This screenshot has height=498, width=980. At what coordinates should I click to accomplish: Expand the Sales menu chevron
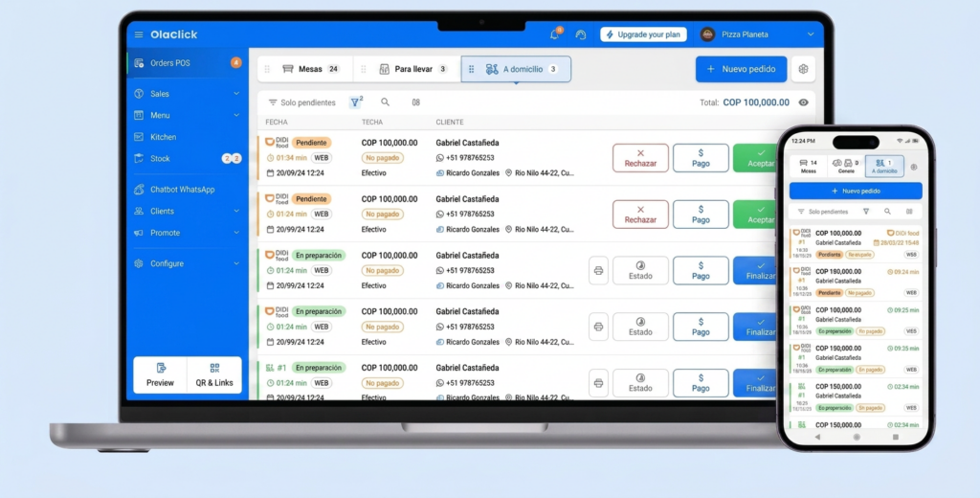(x=236, y=94)
